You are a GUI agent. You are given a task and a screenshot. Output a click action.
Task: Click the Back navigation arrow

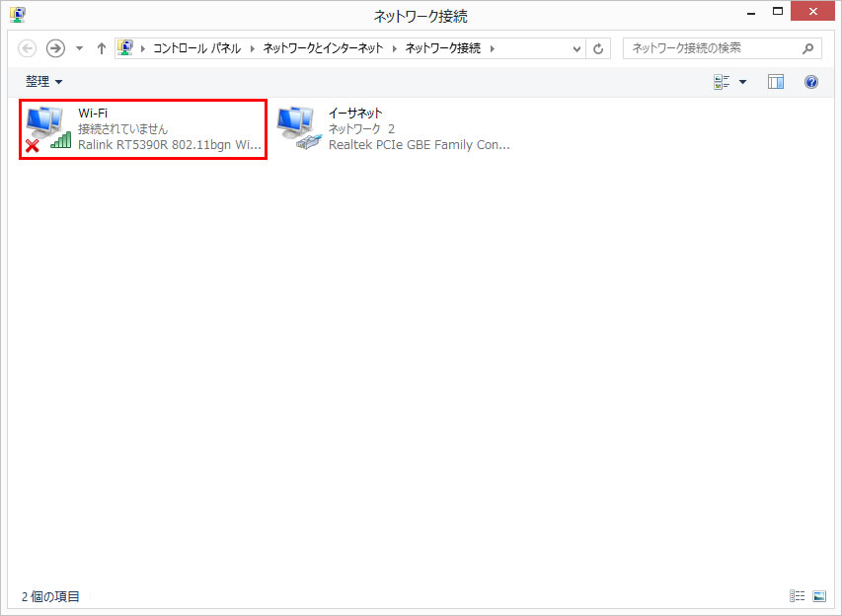coord(28,48)
